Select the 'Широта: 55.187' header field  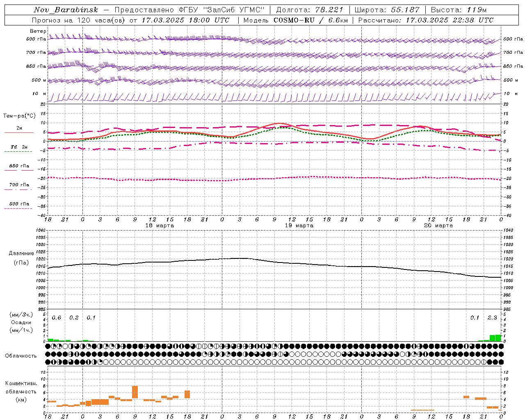387,10
